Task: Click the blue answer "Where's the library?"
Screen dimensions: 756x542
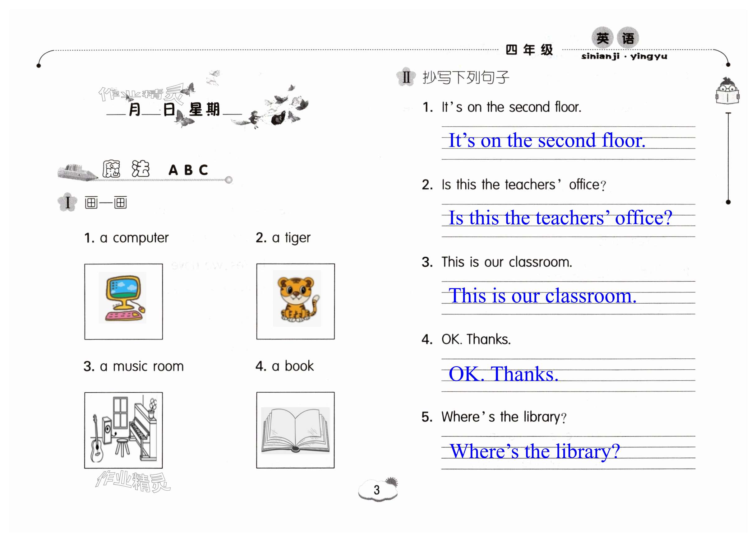Action: 535,451
